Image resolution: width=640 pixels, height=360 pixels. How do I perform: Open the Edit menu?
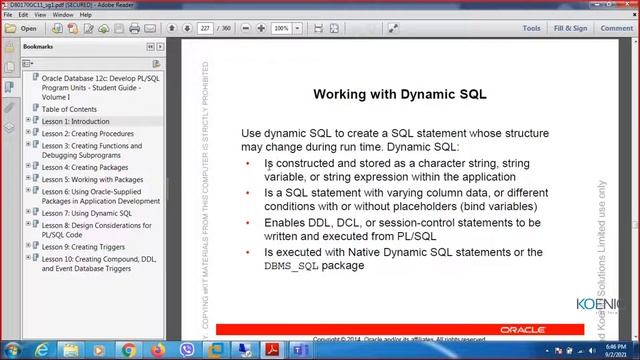(23, 15)
